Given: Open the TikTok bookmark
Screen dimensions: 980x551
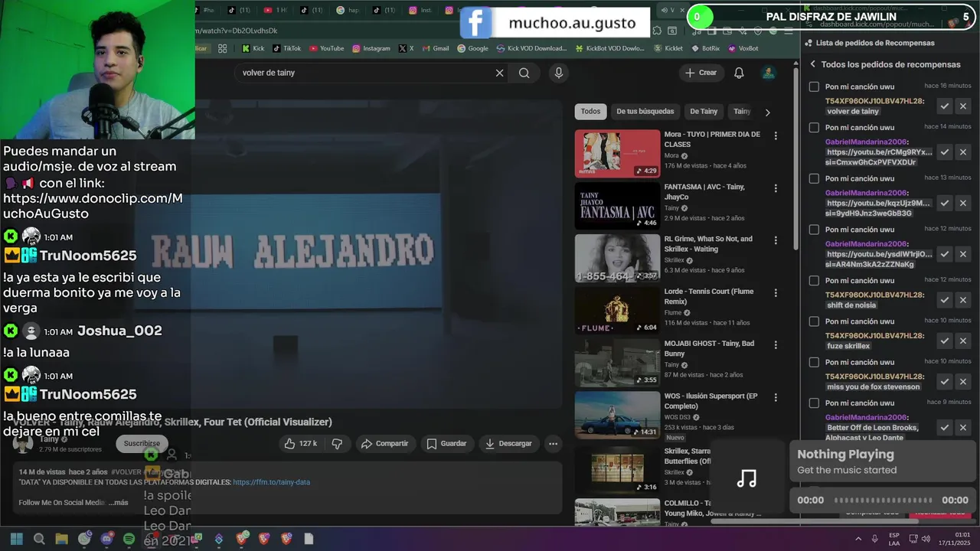Looking at the screenshot, I should 287,48.
